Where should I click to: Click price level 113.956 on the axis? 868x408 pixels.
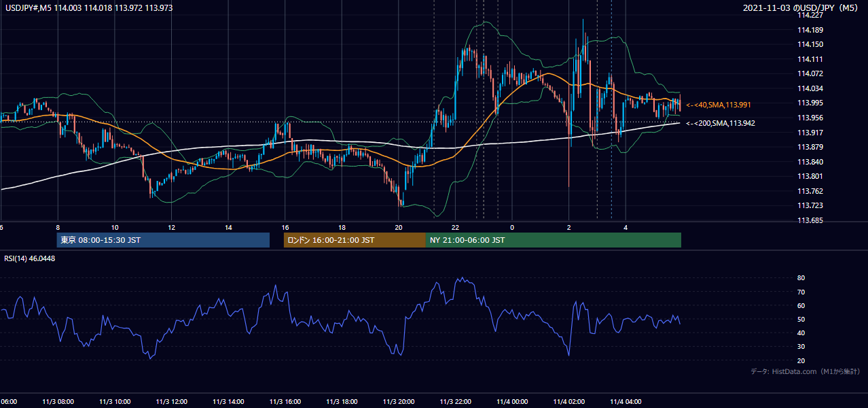(811, 118)
